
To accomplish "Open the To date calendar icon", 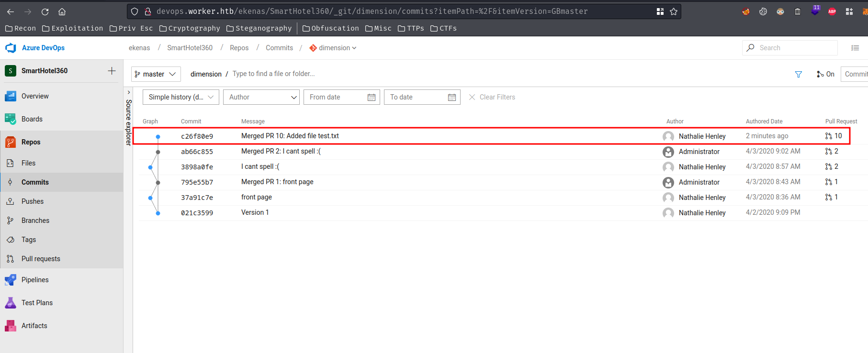I will pos(452,97).
